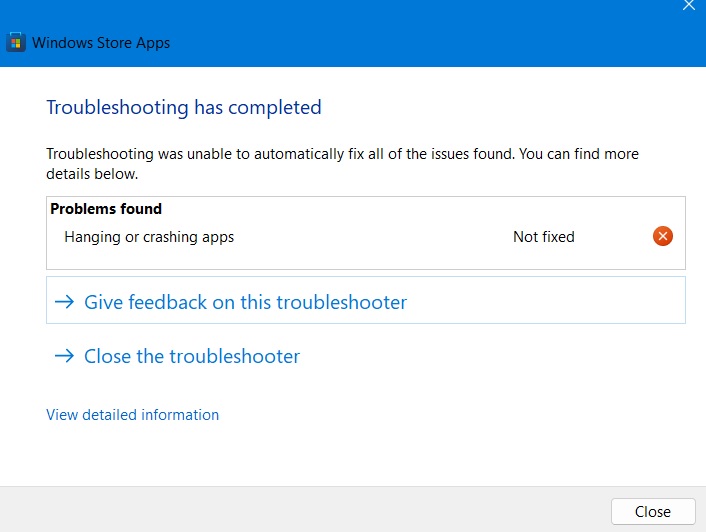Click the Windows Store Apps title text

pos(101,43)
